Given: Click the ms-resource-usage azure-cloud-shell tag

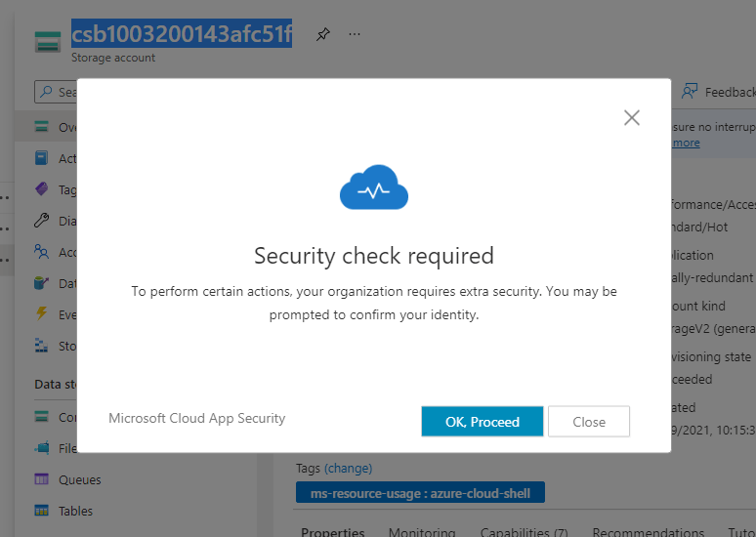Looking at the screenshot, I should click(x=420, y=493).
